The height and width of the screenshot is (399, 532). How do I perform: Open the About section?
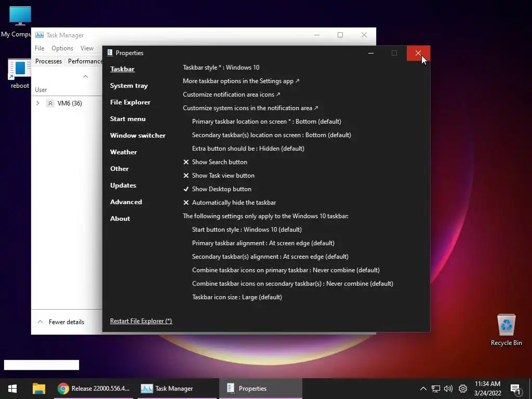pyautogui.click(x=120, y=219)
